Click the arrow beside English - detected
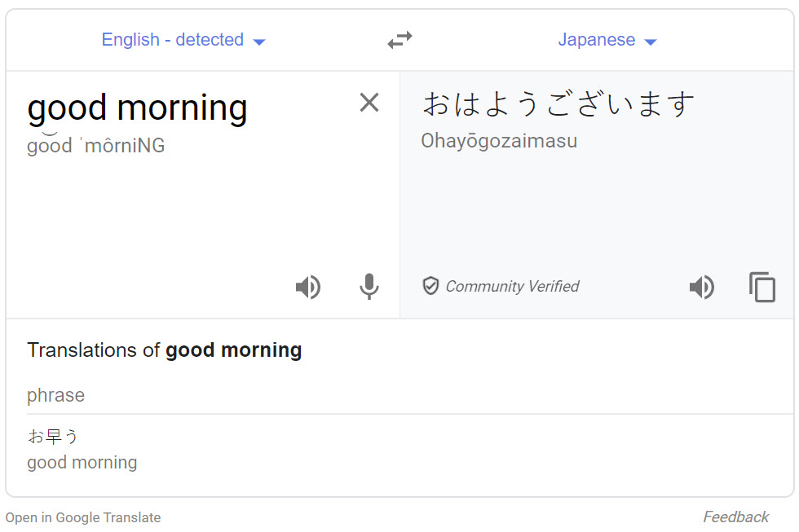 click(x=259, y=42)
